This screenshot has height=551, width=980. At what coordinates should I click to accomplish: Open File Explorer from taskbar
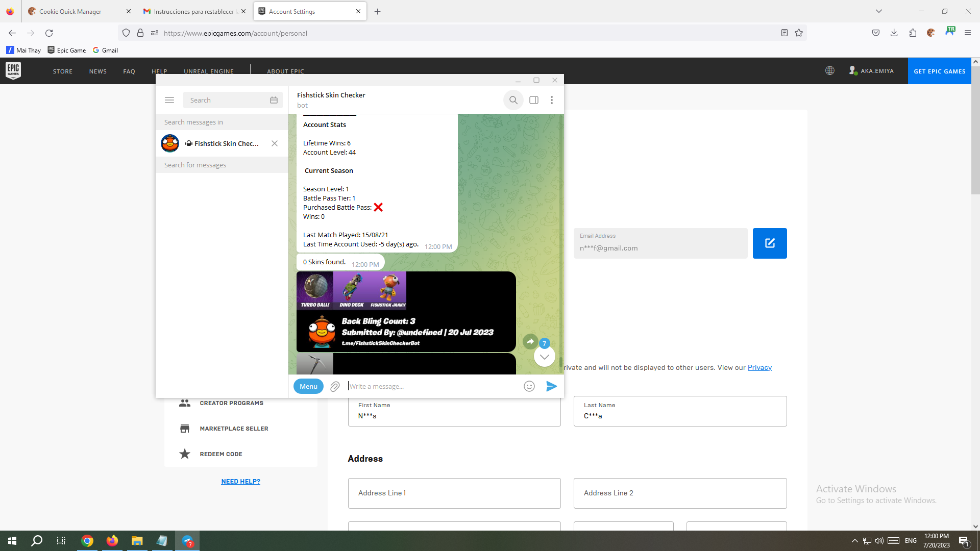(137, 541)
